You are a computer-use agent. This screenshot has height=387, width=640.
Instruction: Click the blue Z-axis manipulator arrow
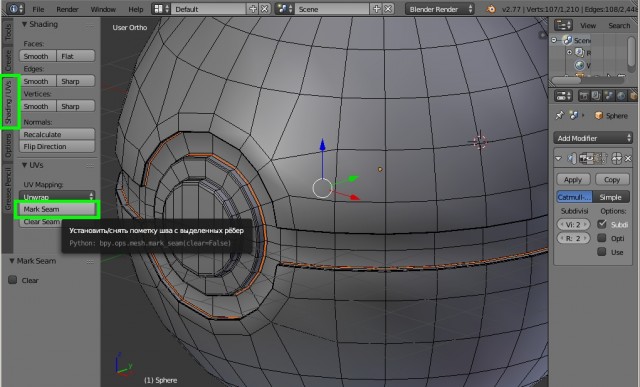322,145
